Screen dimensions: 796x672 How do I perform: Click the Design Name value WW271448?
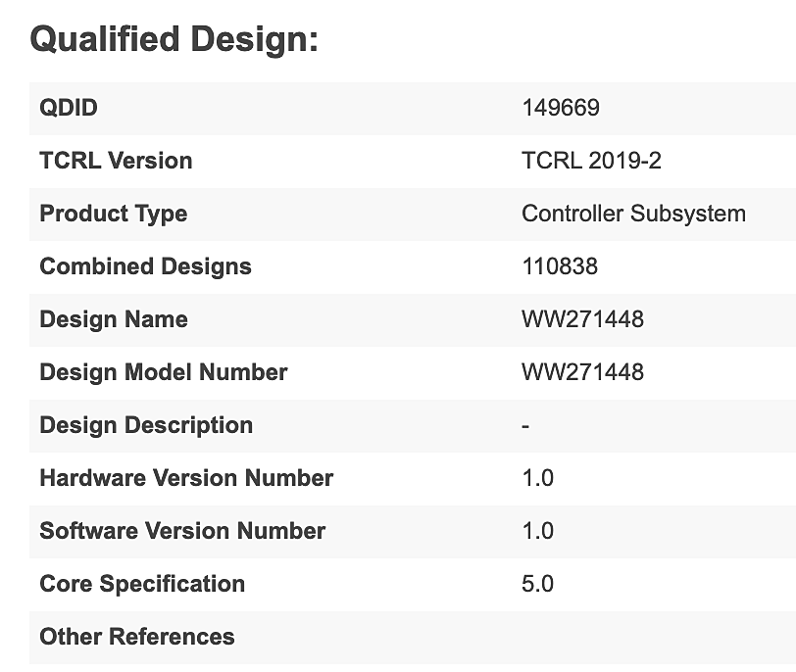(582, 319)
